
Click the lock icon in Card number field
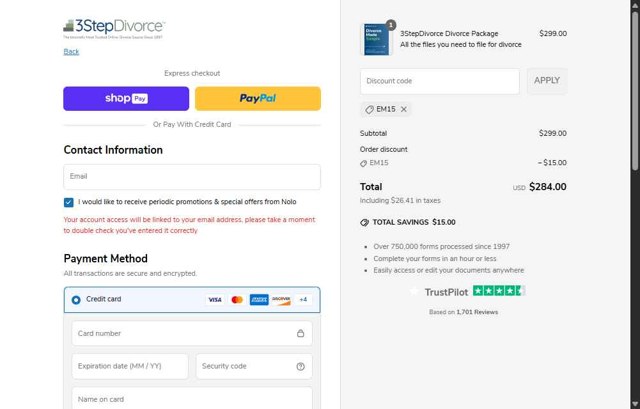(x=300, y=333)
